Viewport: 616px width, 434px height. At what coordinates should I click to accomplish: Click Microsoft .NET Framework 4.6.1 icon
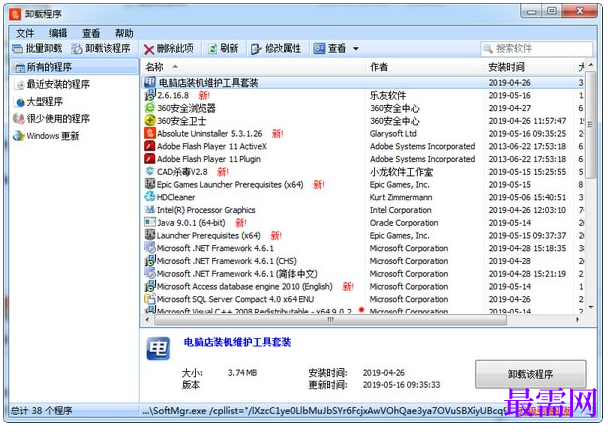pos(150,247)
